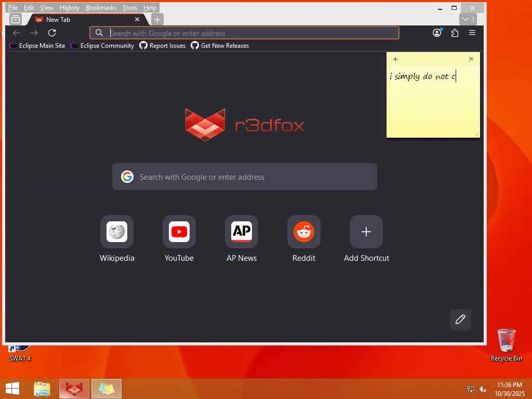
Task: Click the pencil customize new tab button
Action: click(460, 320)
